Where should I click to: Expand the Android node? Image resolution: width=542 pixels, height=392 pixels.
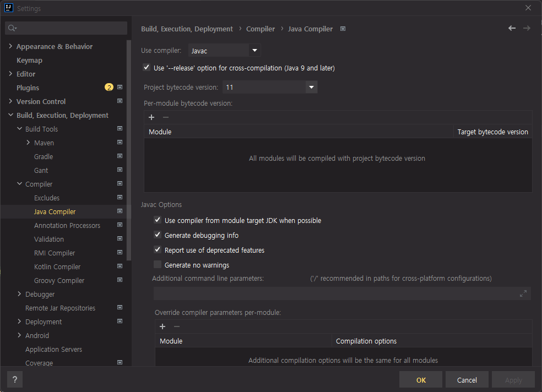coord(19,335)
